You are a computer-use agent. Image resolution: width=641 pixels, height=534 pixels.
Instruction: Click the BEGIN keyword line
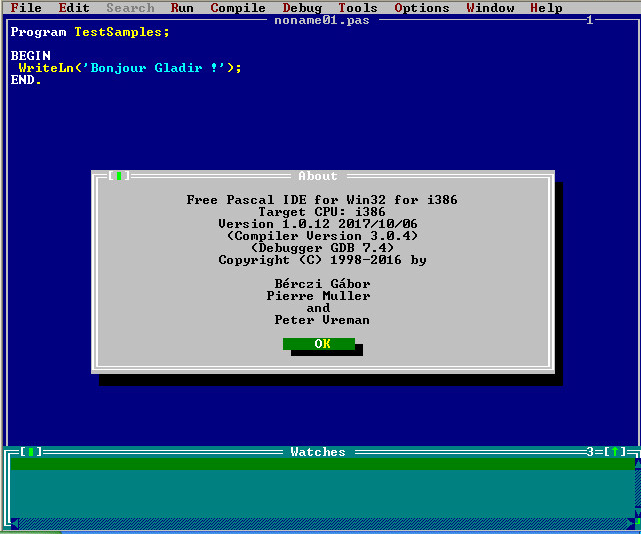pos(31,56)
